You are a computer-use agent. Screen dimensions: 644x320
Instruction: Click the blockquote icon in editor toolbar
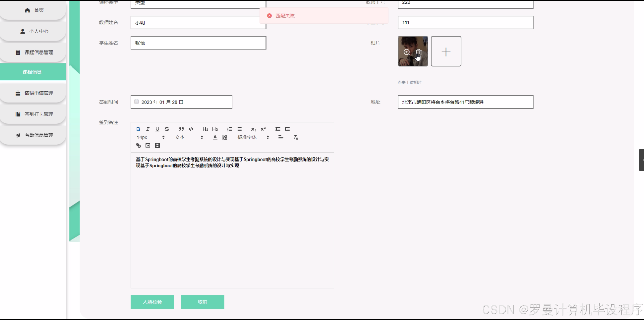pos(181,129)
